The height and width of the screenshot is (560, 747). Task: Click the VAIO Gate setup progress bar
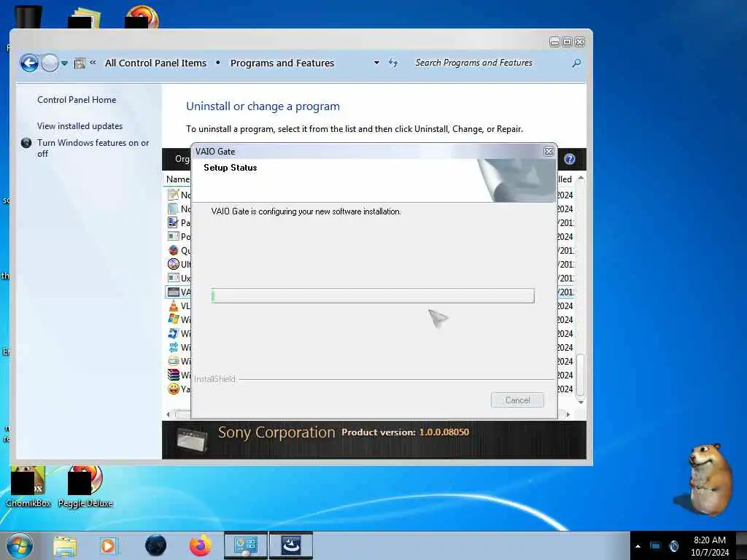(x=373, y=296)
